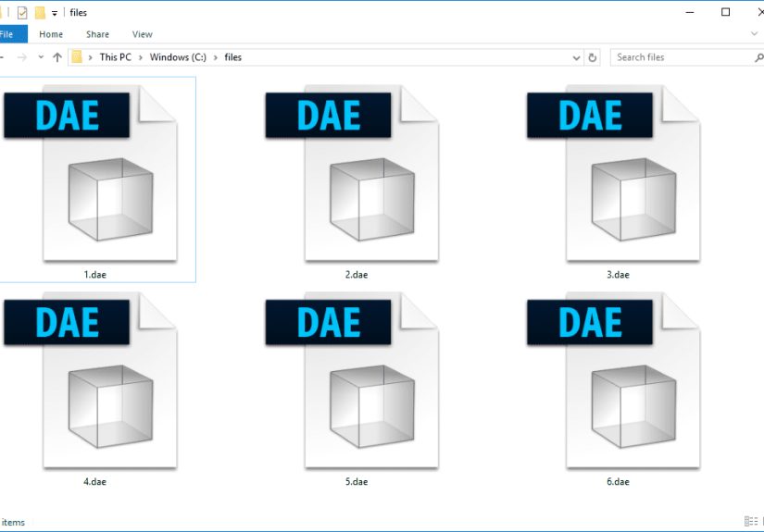Click the 3.dae file name
Screen dimensions: 764x532
618,275
